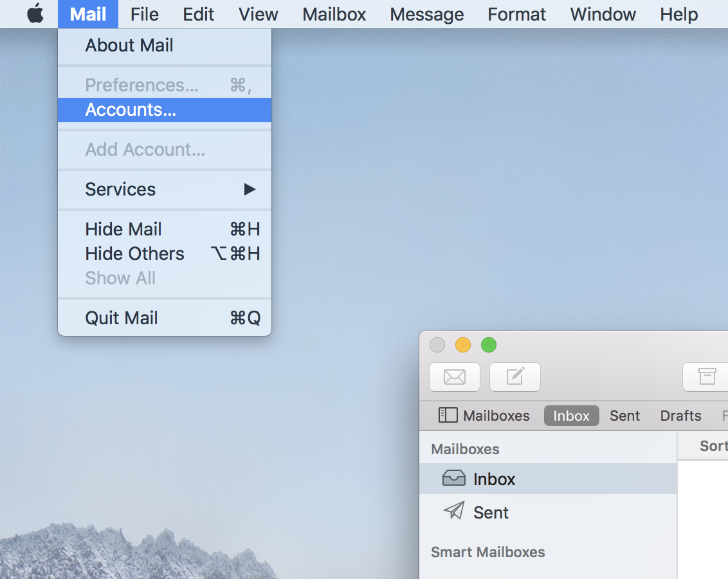Select Hide Others menu item

(165, 254)
